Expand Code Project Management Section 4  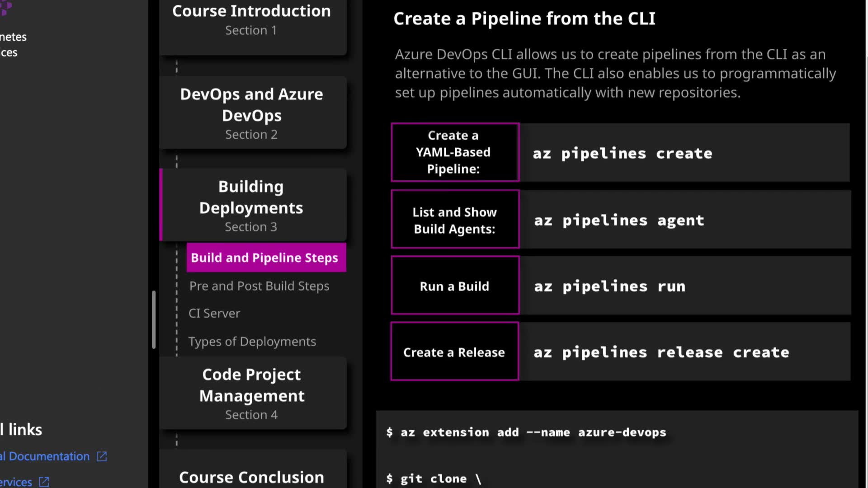click(x=252, y=393)
